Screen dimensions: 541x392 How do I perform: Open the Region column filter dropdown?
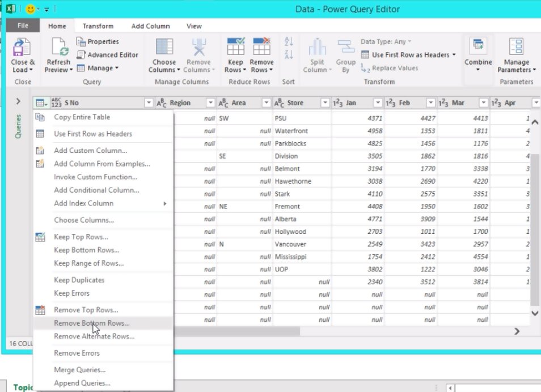210,103
